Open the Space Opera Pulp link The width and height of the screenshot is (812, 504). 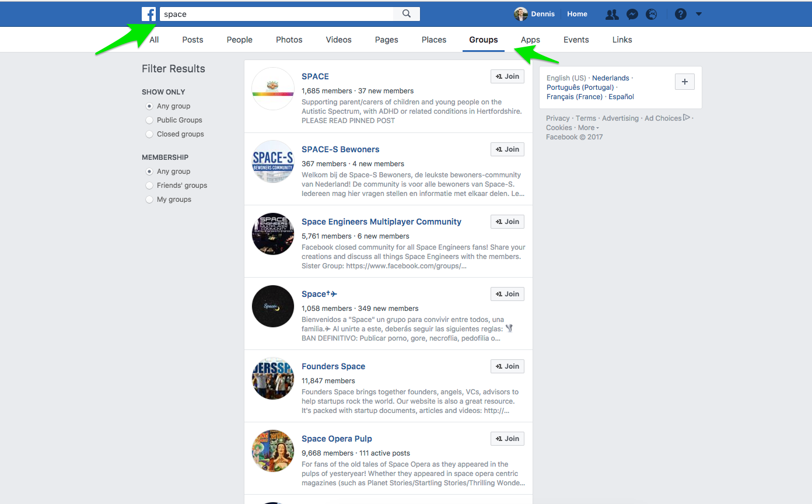click(x=337, y=439)
